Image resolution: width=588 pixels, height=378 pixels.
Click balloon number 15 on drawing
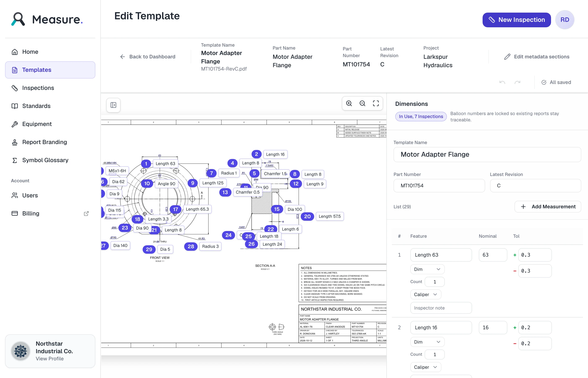pyautogui.click(x=277, y=209)
